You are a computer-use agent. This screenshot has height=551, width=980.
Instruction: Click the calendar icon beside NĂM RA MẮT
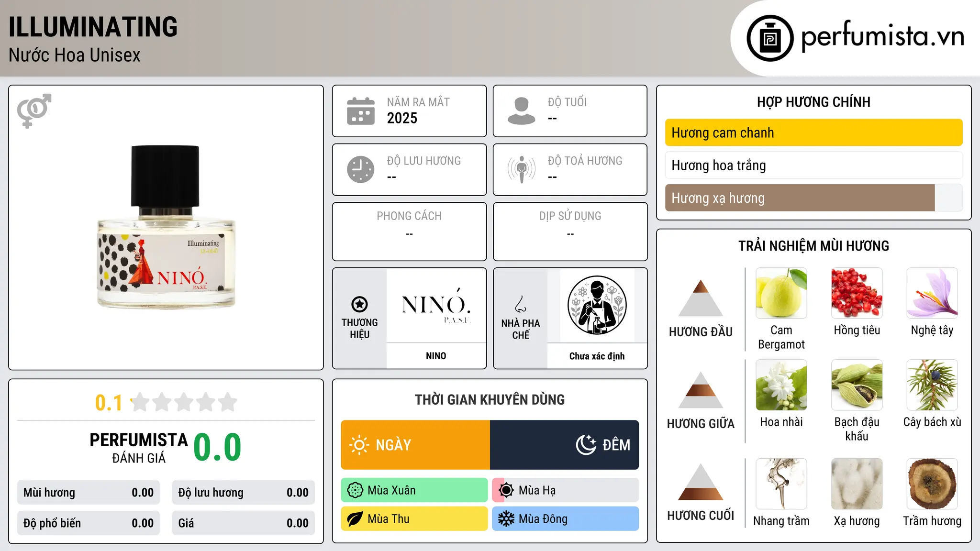(x=360, y=111)
